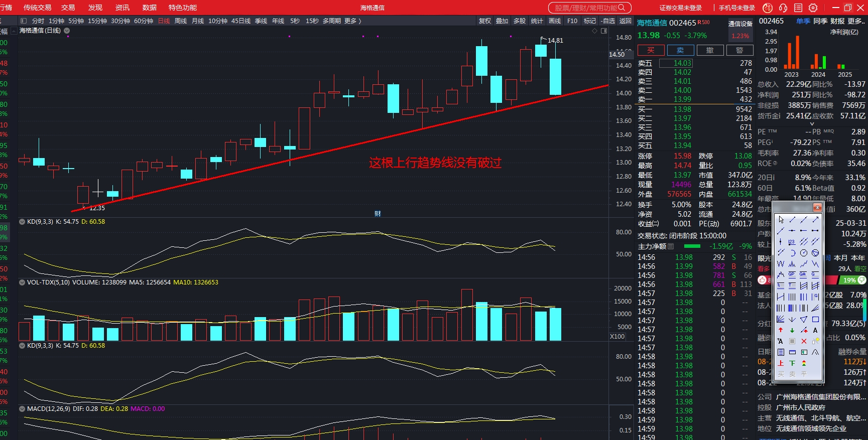Open the icon next to 主力净额
The image size is (868, 440).
click(671, 246)
